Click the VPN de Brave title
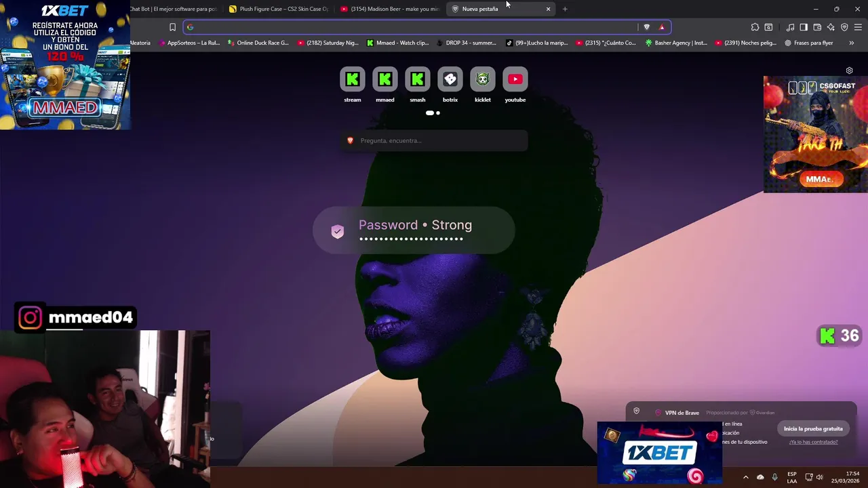The image size is (868, 488). pos(682,413)
